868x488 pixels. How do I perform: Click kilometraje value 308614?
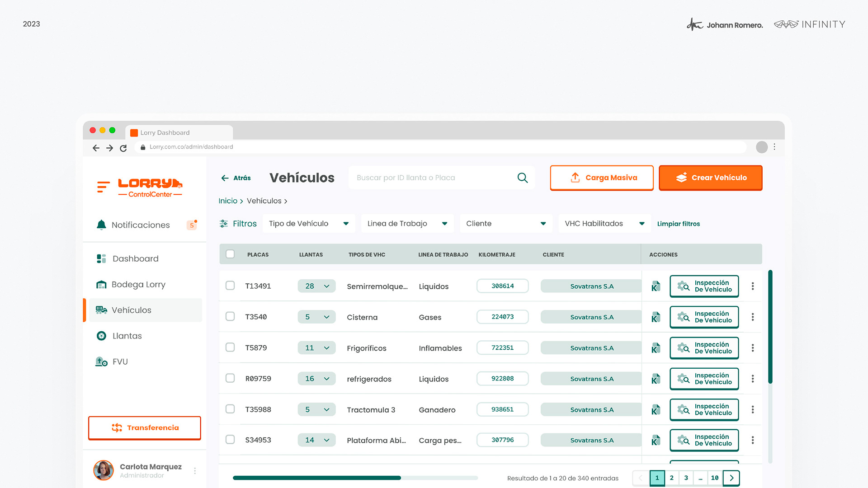point(502,286)
